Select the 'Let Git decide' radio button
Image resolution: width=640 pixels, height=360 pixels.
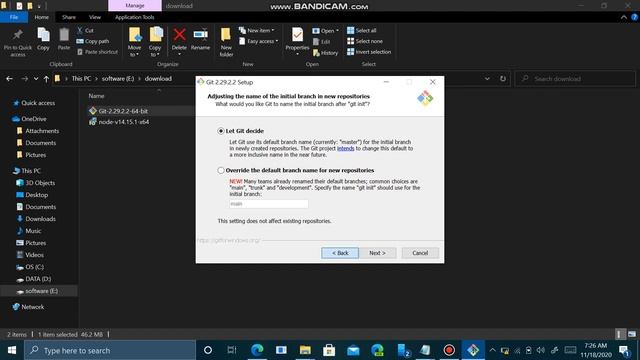(221, 131)
